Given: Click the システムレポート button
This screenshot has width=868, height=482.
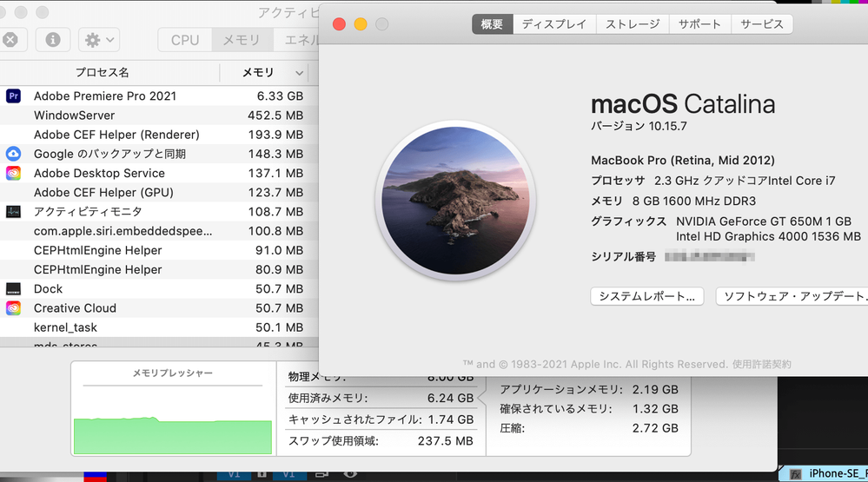Looking at the screenshot, I should [x=647, y=297].
